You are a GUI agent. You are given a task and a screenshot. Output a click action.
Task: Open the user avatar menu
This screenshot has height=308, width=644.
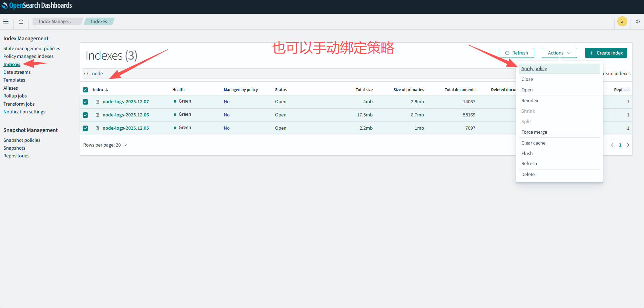tap(622, 21)
